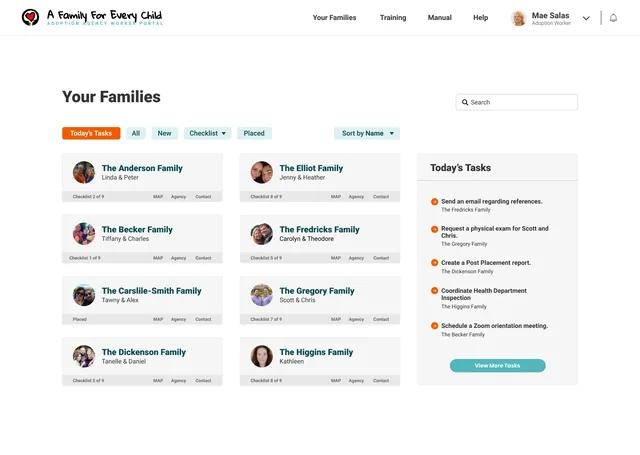Click Mae Salas profile avatar
Viewport: 640px width, 455px height.
(518, 18)
